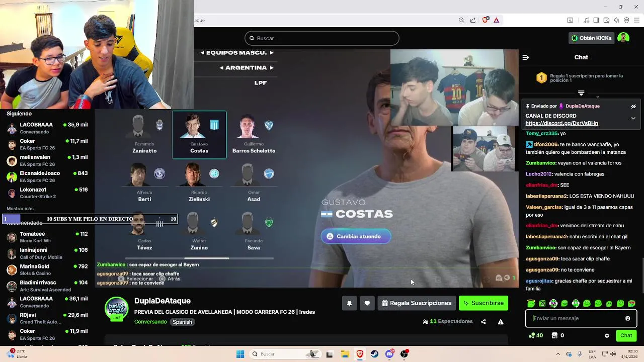The height and width of the screenshot is (362, 644).
Task: Open the music note playlist icon
Action: pyautogui.click(x=587, y=20)
